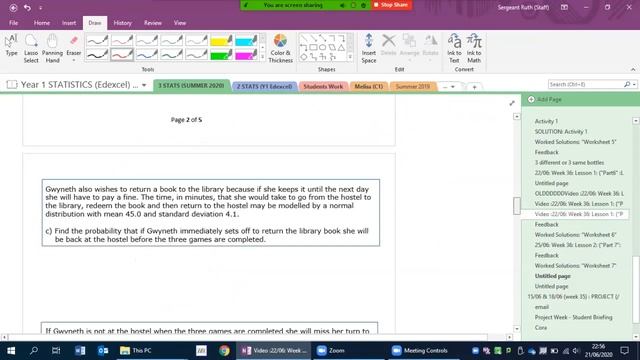Open search scope dropdown arrow
Screen dimensions: 640x360
point(634,84)
